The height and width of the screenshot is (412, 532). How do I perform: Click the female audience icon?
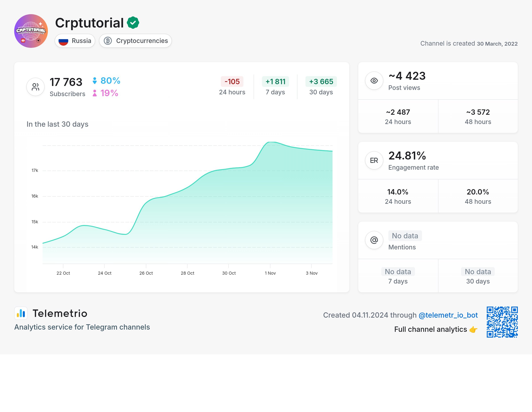tap(95, 93)
